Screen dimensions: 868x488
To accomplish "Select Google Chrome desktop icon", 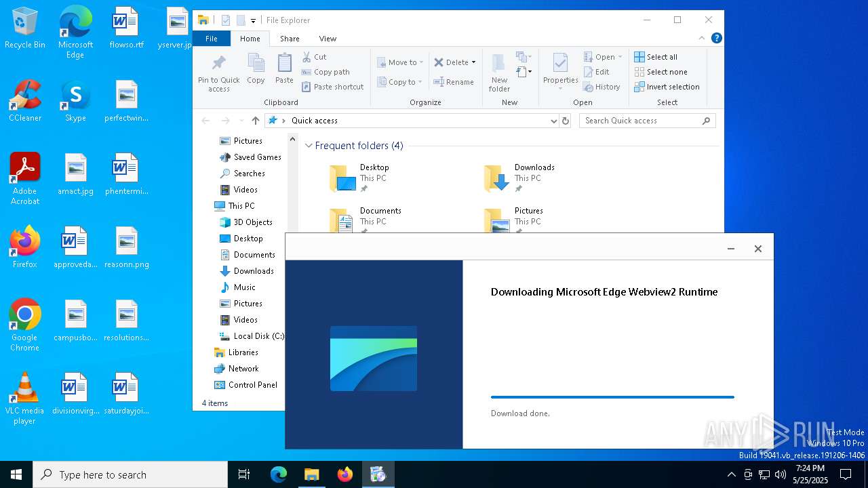I will (x=25, y=325).
